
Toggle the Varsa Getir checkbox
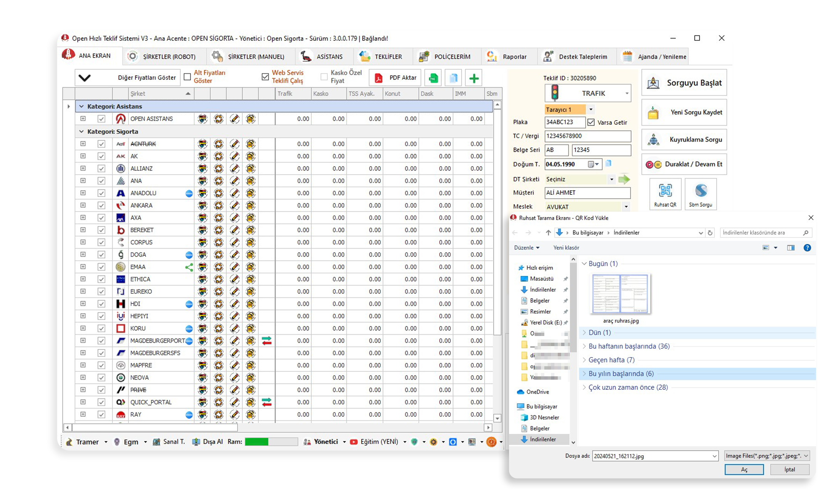[591, 122]
